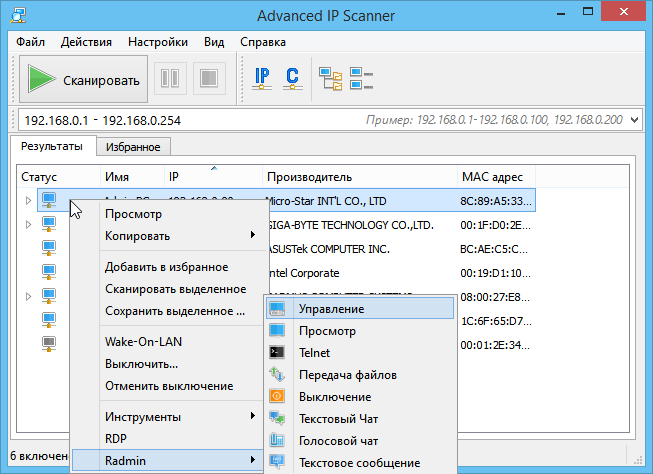Click offline computer icon in 00:01:2E:34 row
This screenshot has height=474, width=653.
point(49,344)
